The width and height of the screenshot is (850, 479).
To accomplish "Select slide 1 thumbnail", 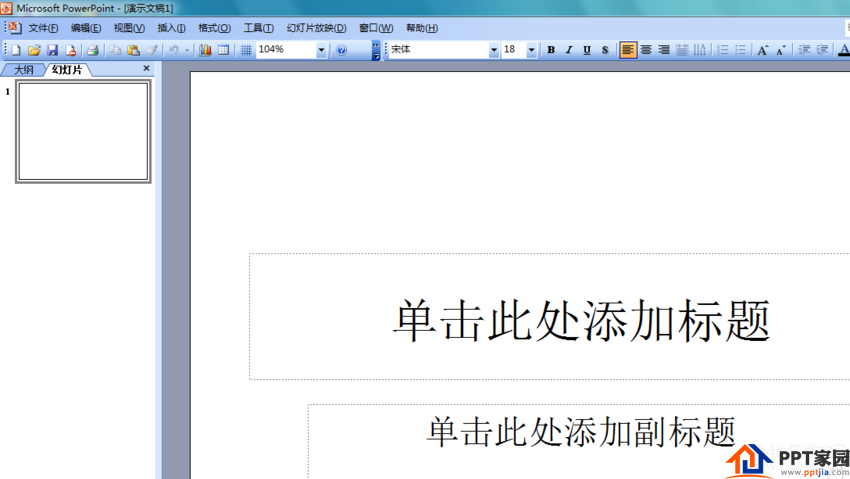I will click(x=83, y=132).
